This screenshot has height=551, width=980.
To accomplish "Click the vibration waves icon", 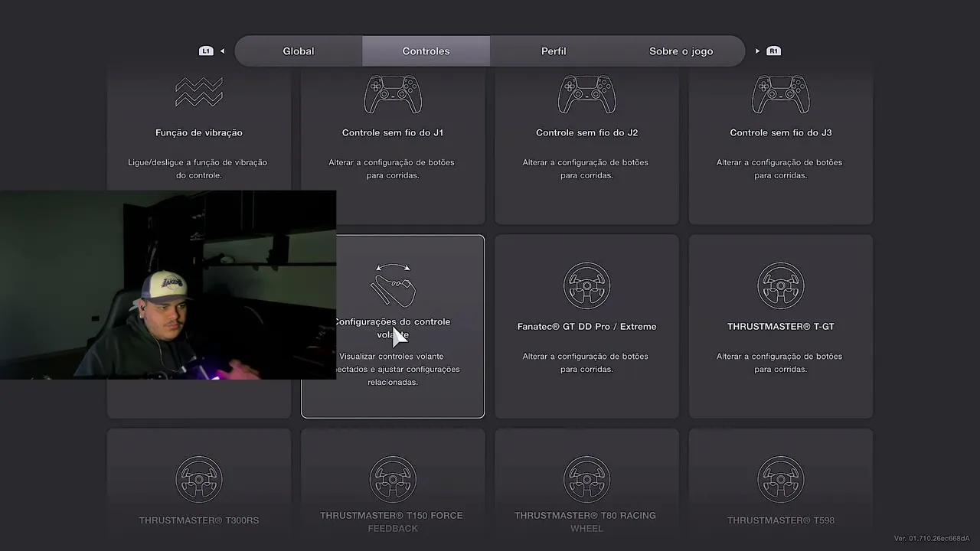I will pyautogui.click(x=199, y=93).
